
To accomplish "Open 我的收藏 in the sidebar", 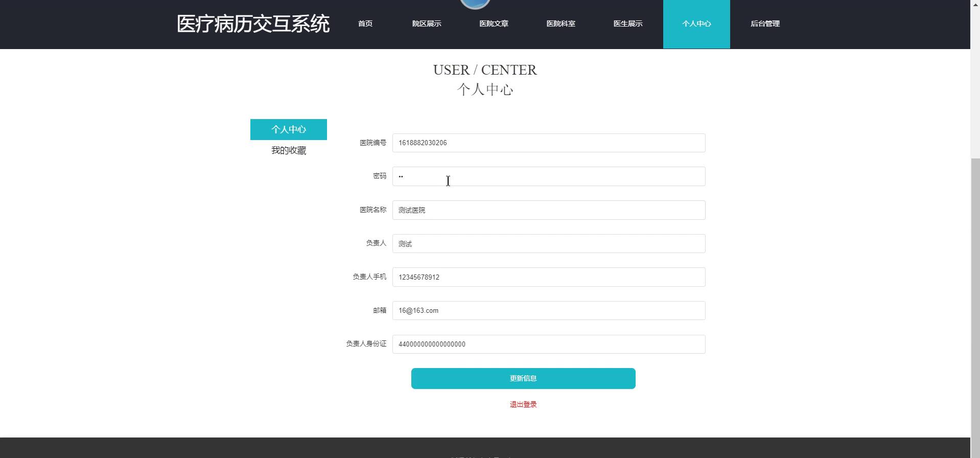I will point(289,150).
